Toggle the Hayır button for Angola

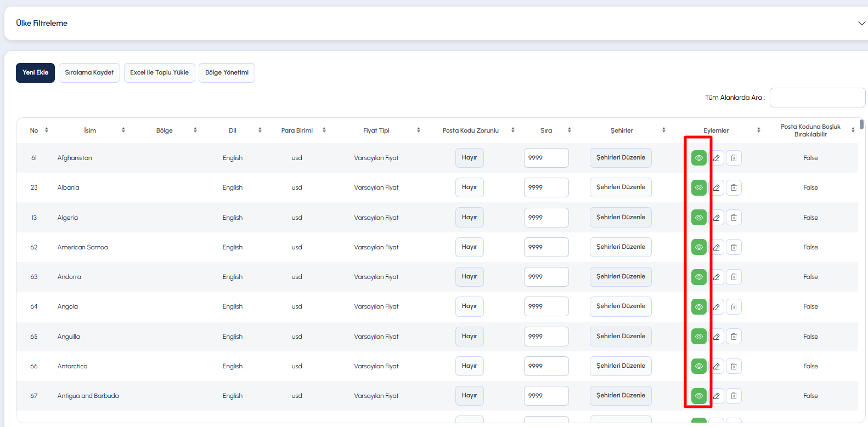point(470,306)
